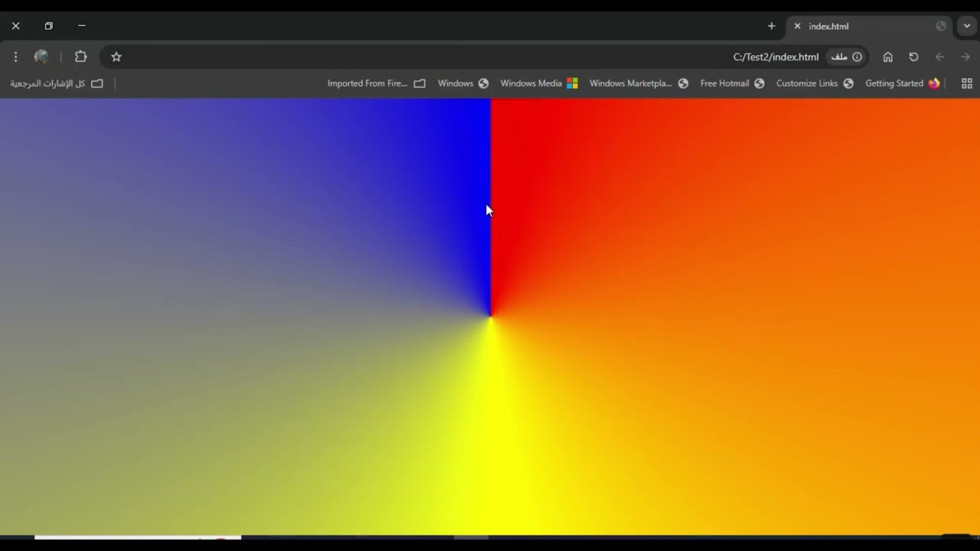This screenshot has width=980, height=551.
Task: Open the Windows Marketplace bookmark
Action: 639,83
